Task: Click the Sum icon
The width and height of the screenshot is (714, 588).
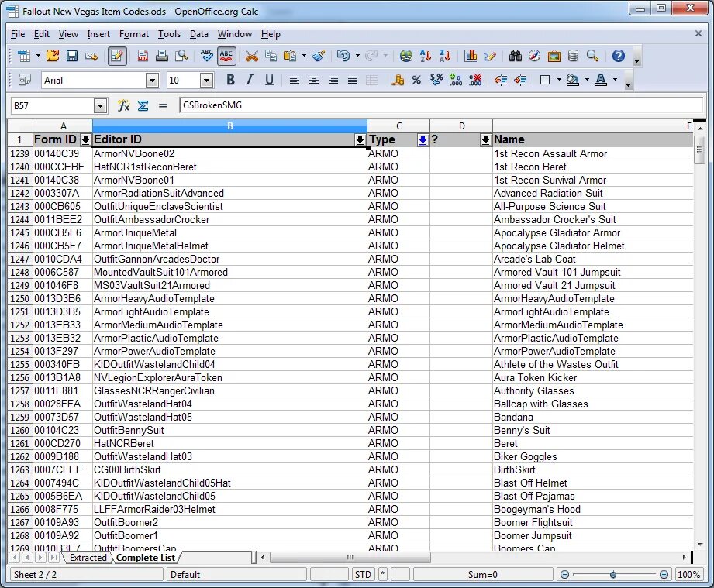Action: pyautogui.click(x=143, y=105)
